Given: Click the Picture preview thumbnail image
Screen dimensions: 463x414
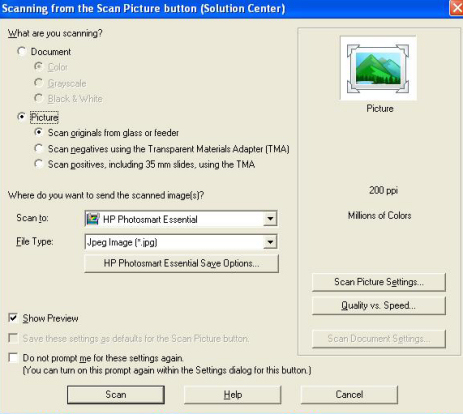Looking at the screenshot, I should pyautogui.click(x=378, y=69).
